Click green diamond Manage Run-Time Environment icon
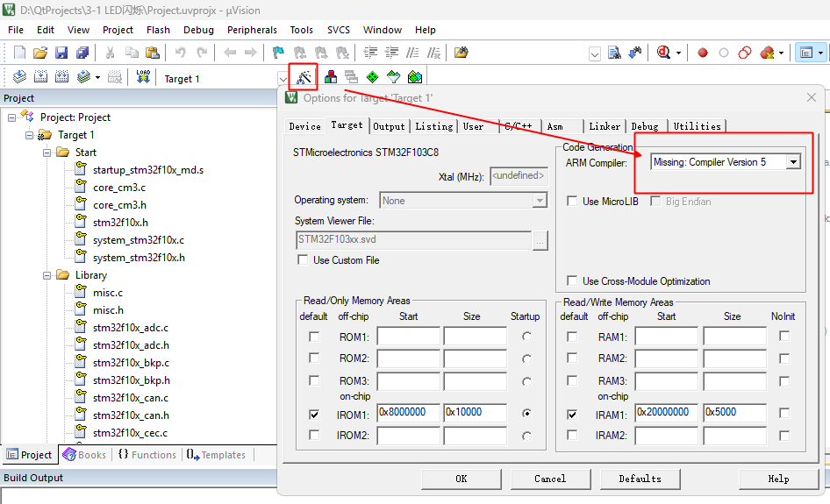This screenshot has height=504, width=830. click(x=373, y=77)
